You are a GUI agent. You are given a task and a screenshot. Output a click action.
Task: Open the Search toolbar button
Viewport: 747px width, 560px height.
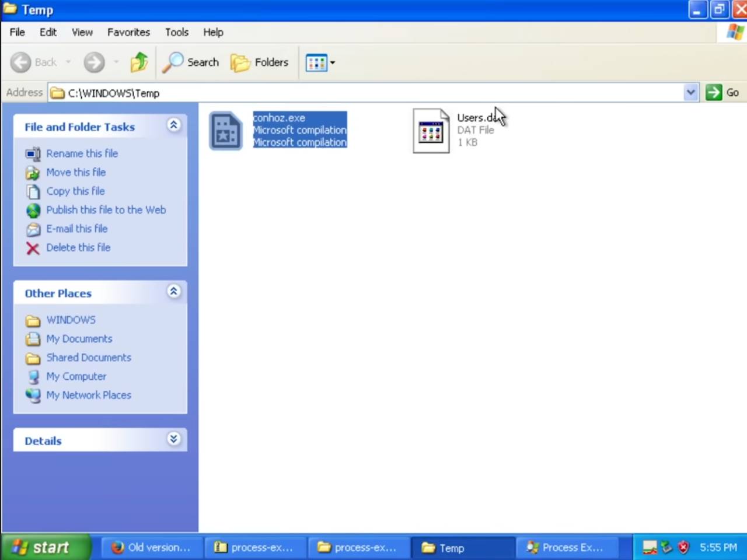coord(190,62)
